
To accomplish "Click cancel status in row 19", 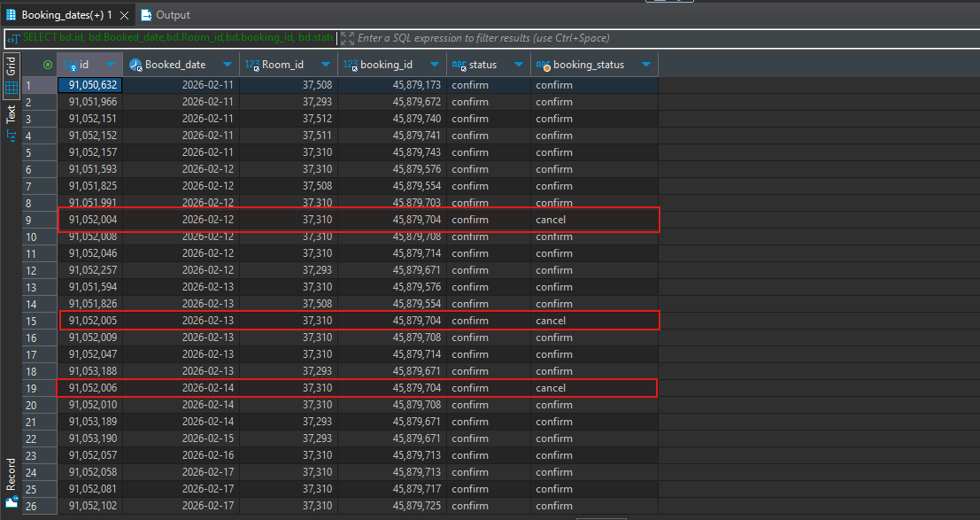I will pyautogui.click(x=594, y=388).
